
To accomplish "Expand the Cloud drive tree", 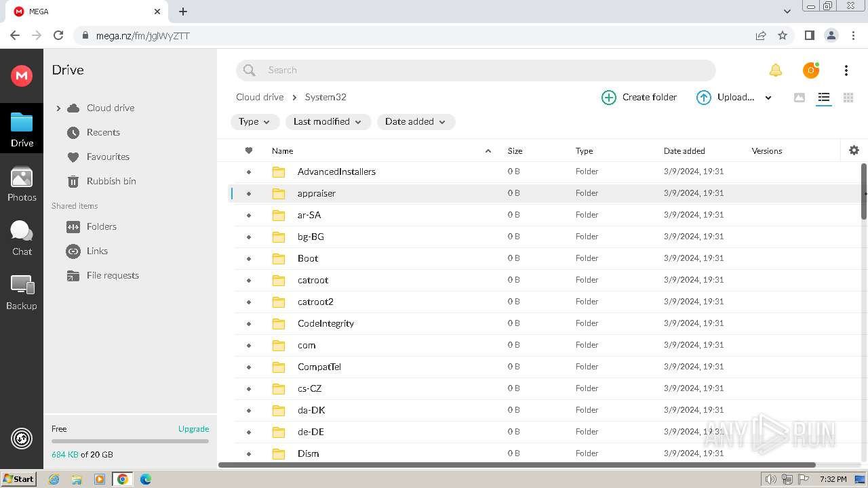I will pyautogui.click(x=58, y=108).
